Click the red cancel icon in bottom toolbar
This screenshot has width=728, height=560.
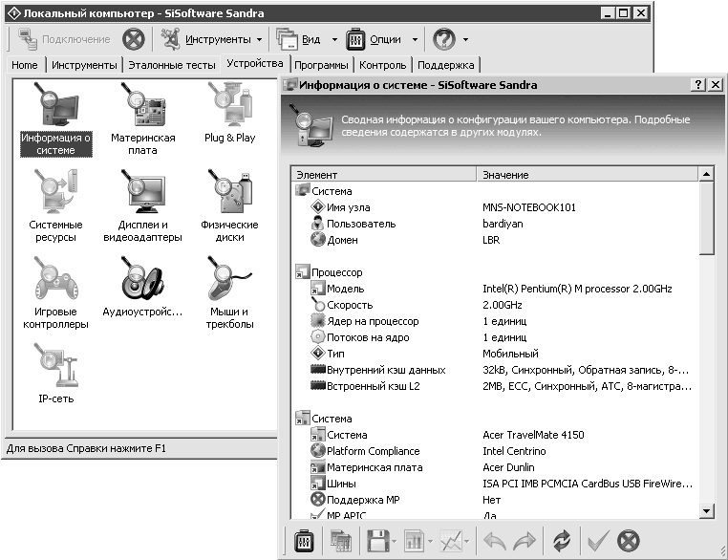tap(627, 541)
